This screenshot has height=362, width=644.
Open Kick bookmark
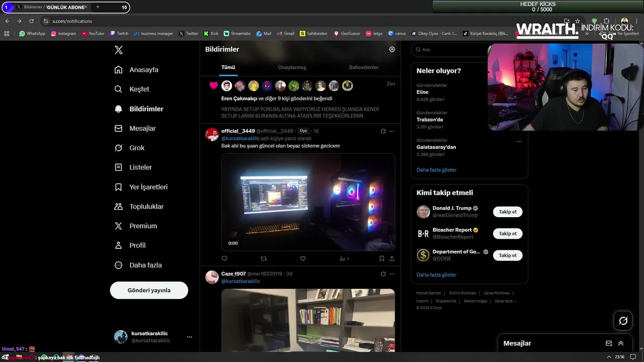click(211, 34)
